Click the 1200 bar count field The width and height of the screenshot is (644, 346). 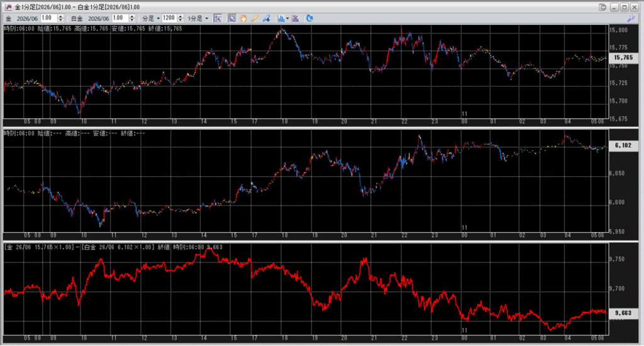(169, 18)
